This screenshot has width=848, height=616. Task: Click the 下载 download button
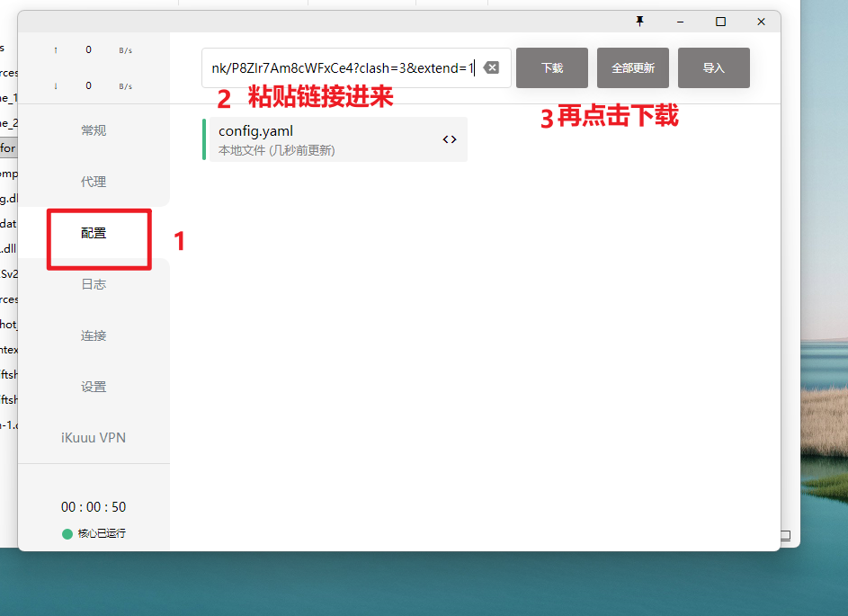551,67
